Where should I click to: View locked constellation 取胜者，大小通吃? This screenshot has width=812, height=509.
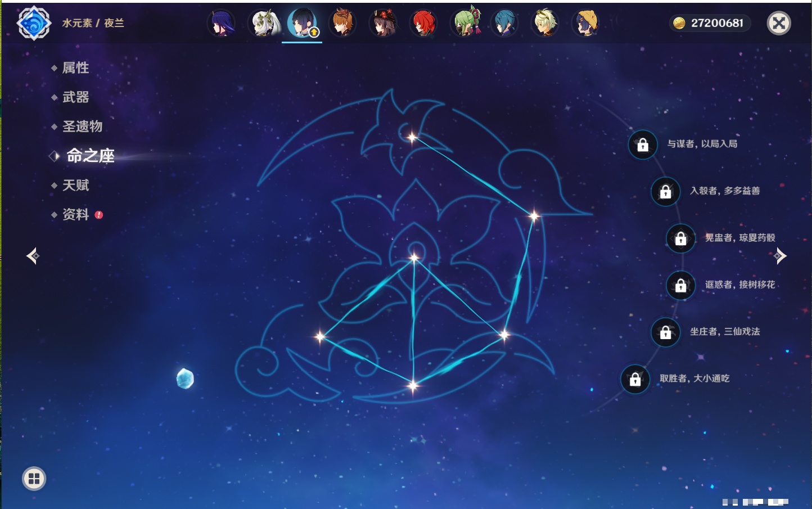coord(694,379)
